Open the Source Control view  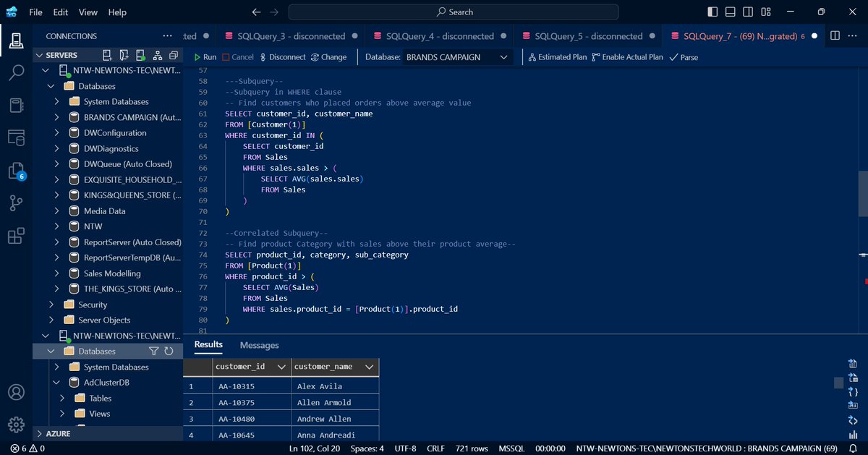(16, 203)
